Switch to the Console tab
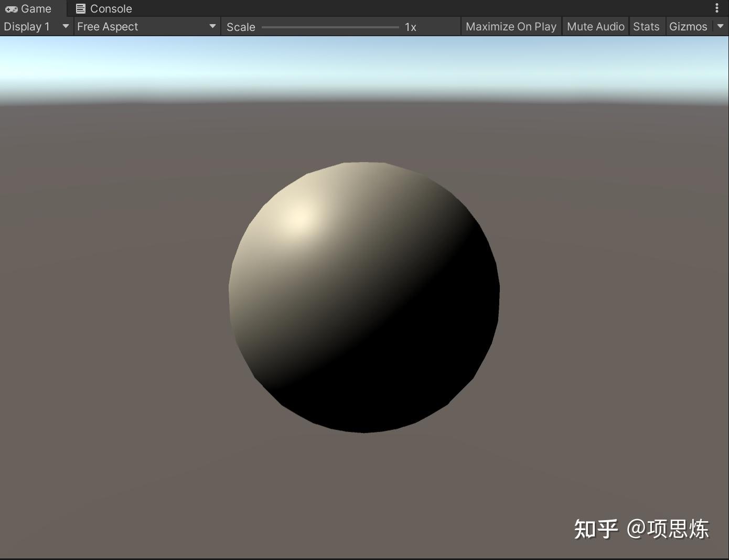The width and height of the screenshot is (729, 560). tap(103, 8)
